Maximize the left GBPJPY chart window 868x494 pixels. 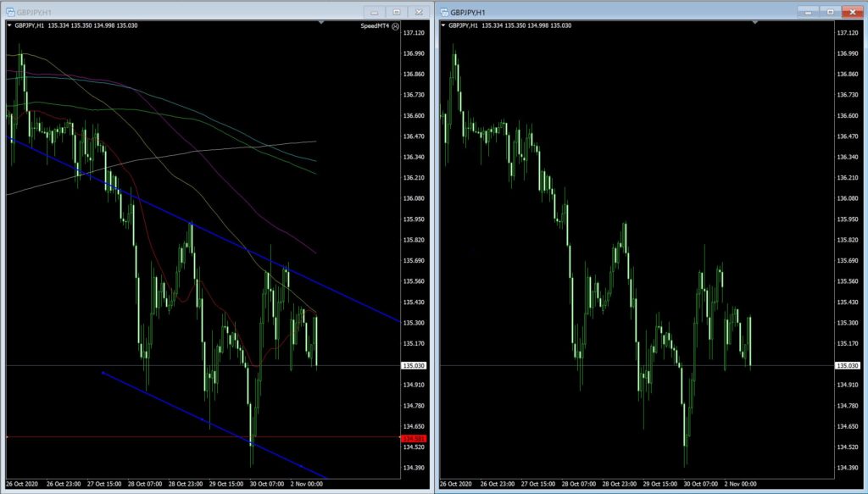[396, 12]
